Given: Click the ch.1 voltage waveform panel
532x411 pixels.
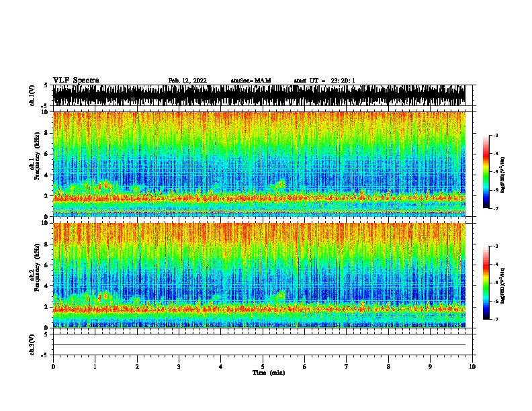Looking at the screenshot, I should [x=259, y=95].
